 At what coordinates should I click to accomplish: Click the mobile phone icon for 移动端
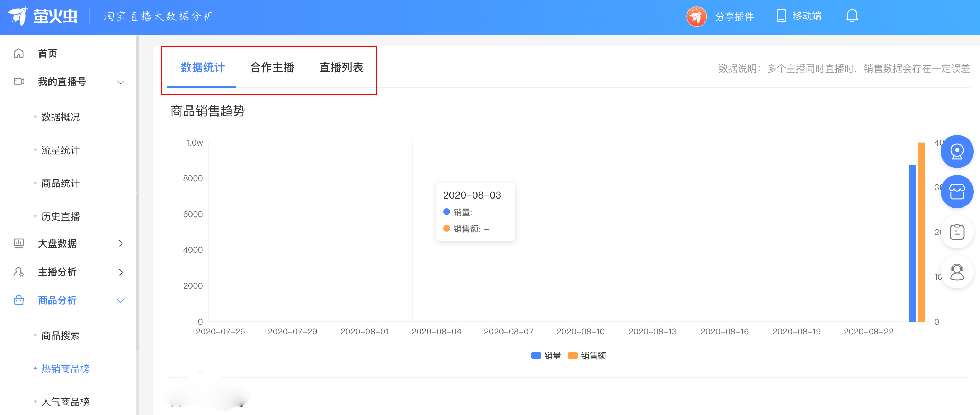tap(781, 16)
